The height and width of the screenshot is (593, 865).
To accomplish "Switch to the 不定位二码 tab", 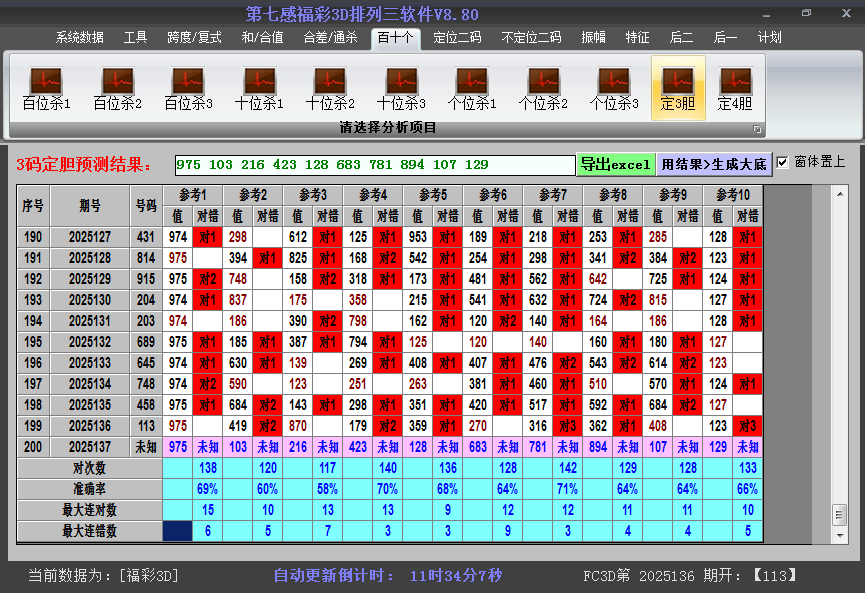I will [531, 38].
